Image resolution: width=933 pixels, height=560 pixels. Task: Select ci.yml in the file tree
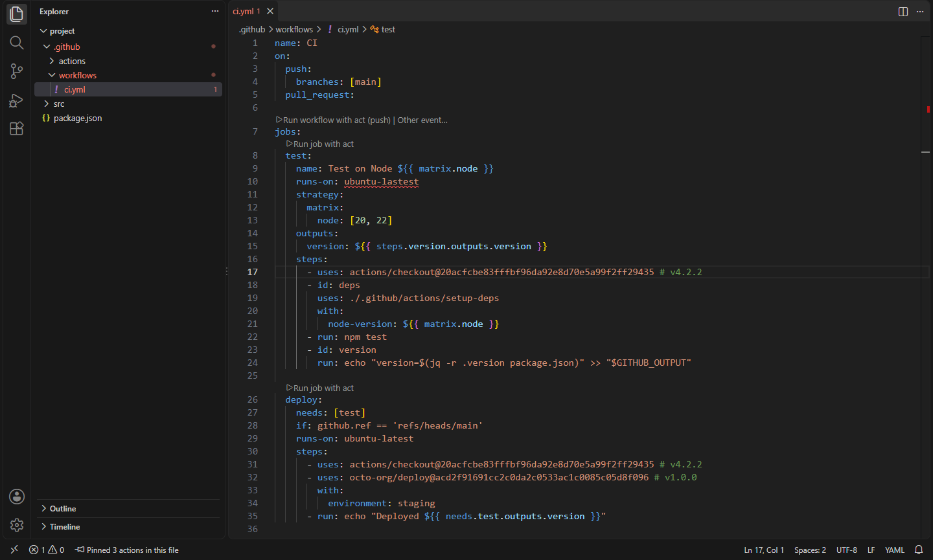tap(128, 89)
